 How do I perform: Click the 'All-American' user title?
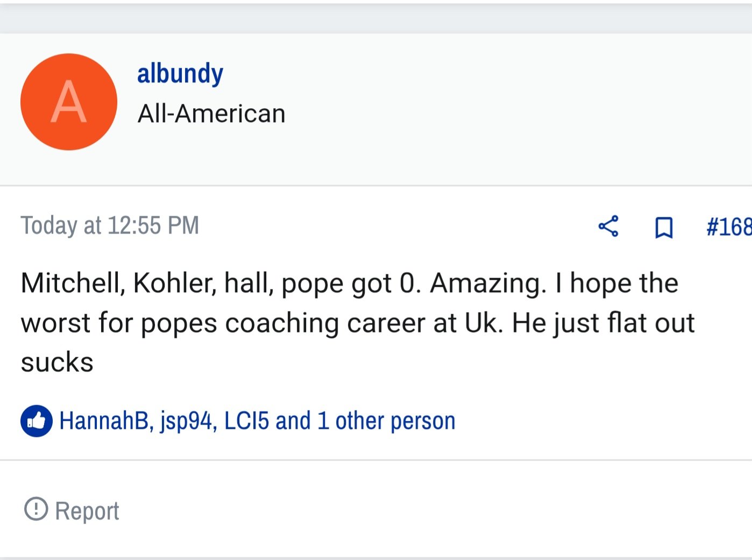click(x=211, y=114)
